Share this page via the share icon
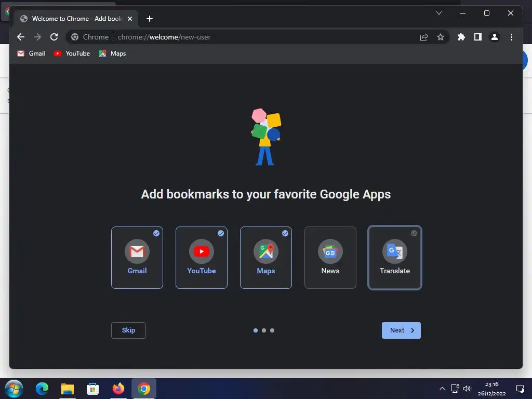Image resolution: width=532 pixels, height=399 pixels. (424, 37)
